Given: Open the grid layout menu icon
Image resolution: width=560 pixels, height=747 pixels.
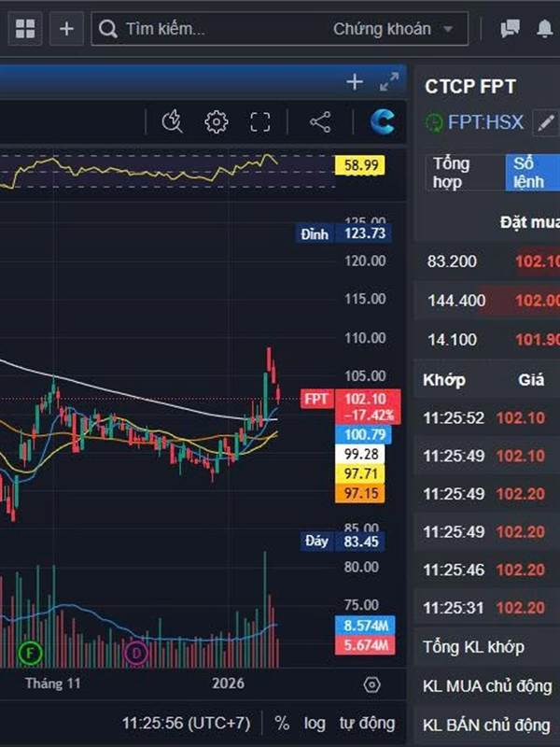Looking at the screenshot, I should tap(25, 29).
